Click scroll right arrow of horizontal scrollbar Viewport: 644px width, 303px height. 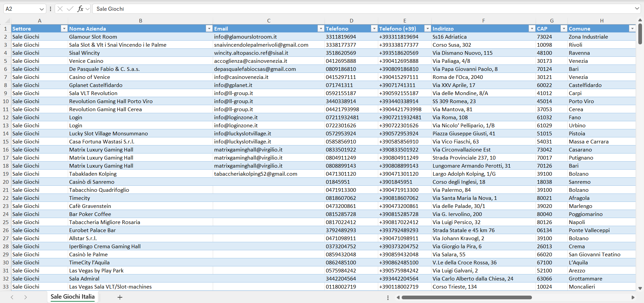633,297
